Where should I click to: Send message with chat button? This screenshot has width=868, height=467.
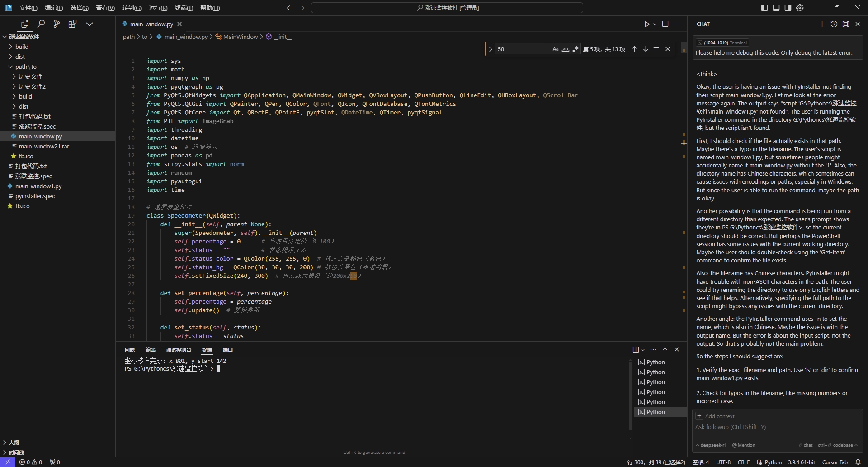pyautogui.click(x=805, y=445)
